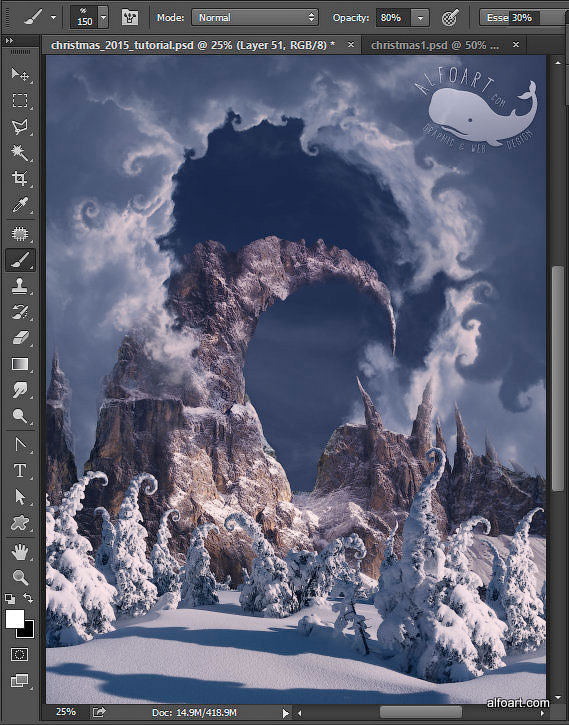
Task: Click the vertical scrollbar down arrow
Action: [x=558, y=697]
